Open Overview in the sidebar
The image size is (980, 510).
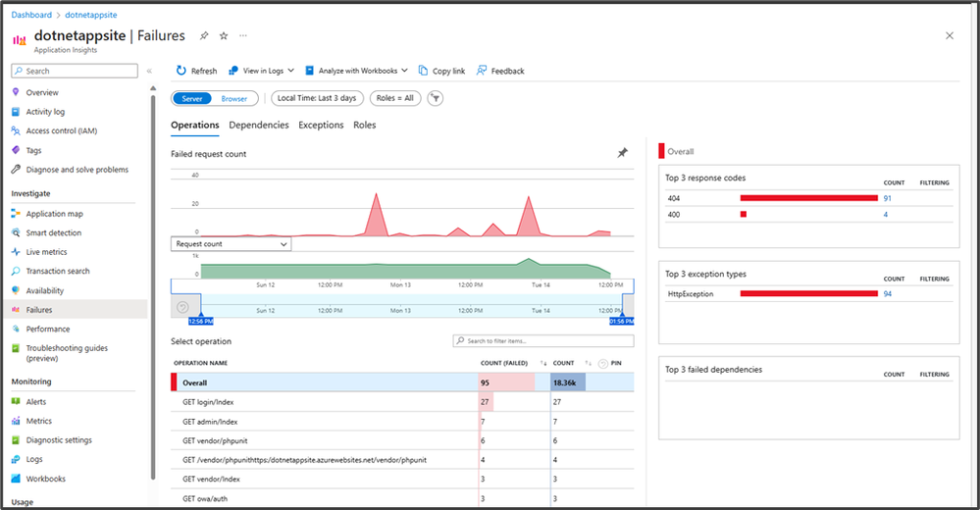click(42, 92)
